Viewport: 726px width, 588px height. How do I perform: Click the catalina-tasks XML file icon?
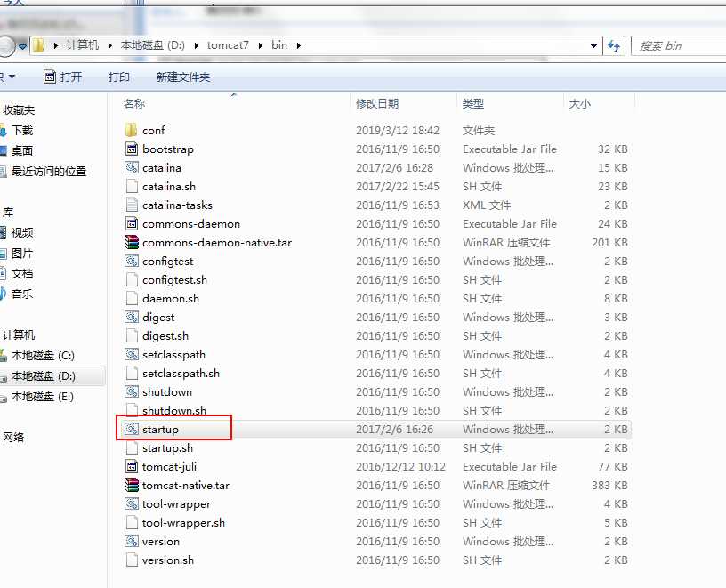(132, 205)
